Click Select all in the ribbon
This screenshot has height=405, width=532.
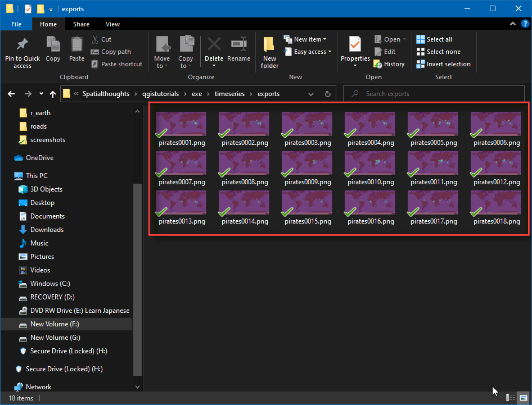[434, 39]
